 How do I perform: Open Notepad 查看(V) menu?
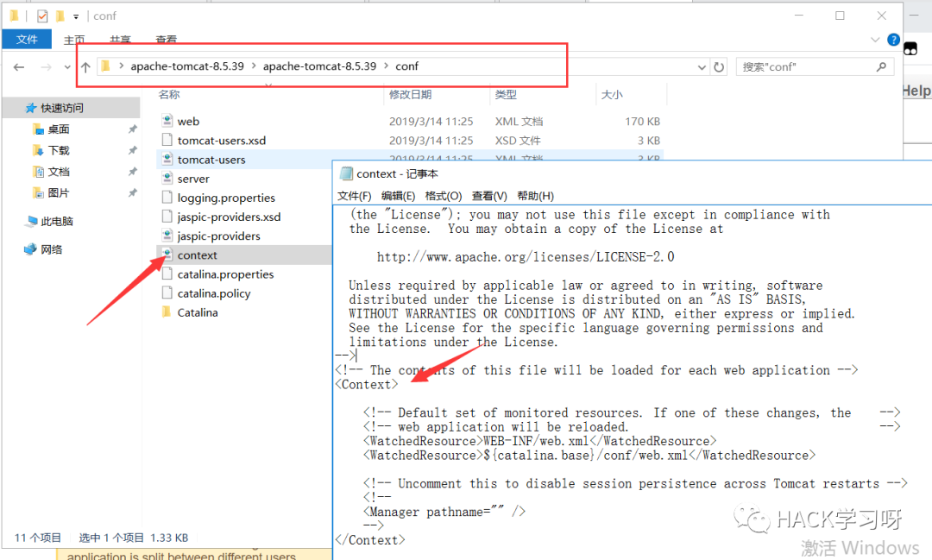[489, 196]
